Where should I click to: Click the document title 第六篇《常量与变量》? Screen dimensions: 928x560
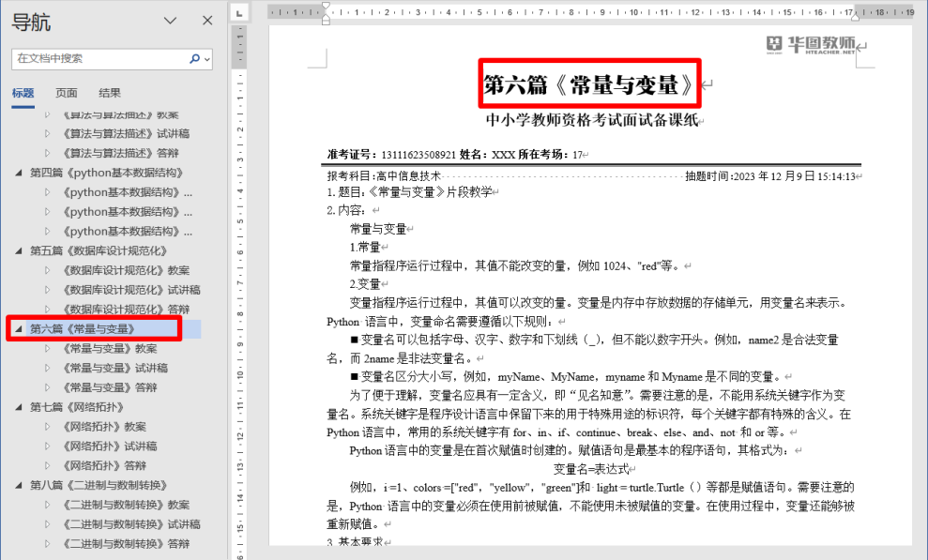[589, 85]
